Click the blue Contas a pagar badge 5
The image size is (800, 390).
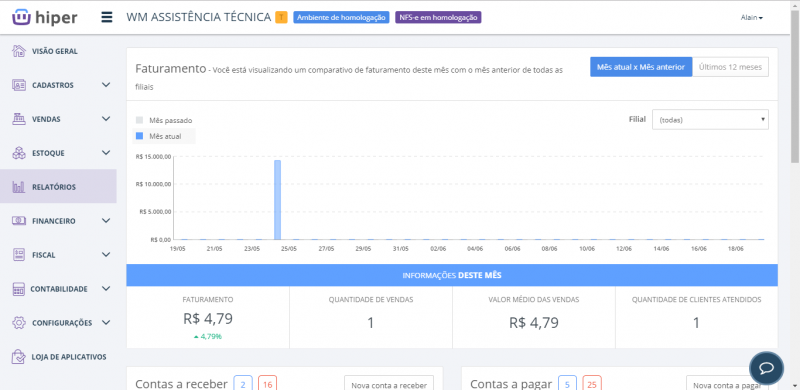pos(567,383)
